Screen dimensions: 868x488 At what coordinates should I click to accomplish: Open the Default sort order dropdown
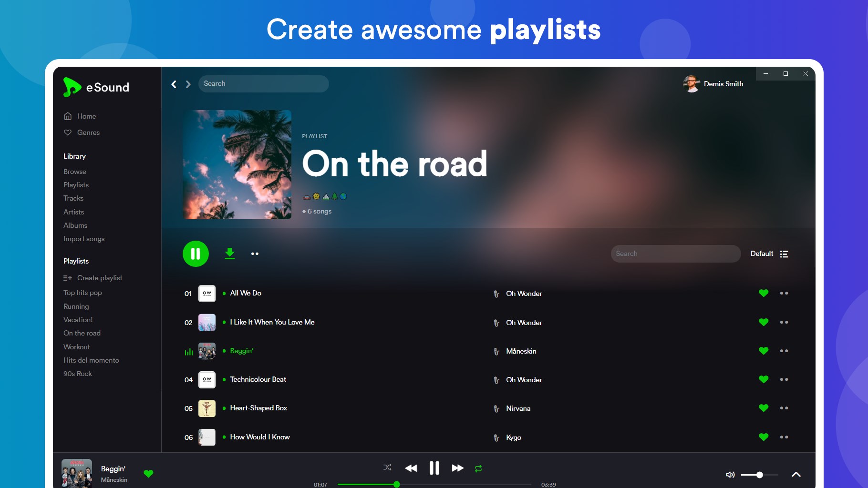[769, 254]
